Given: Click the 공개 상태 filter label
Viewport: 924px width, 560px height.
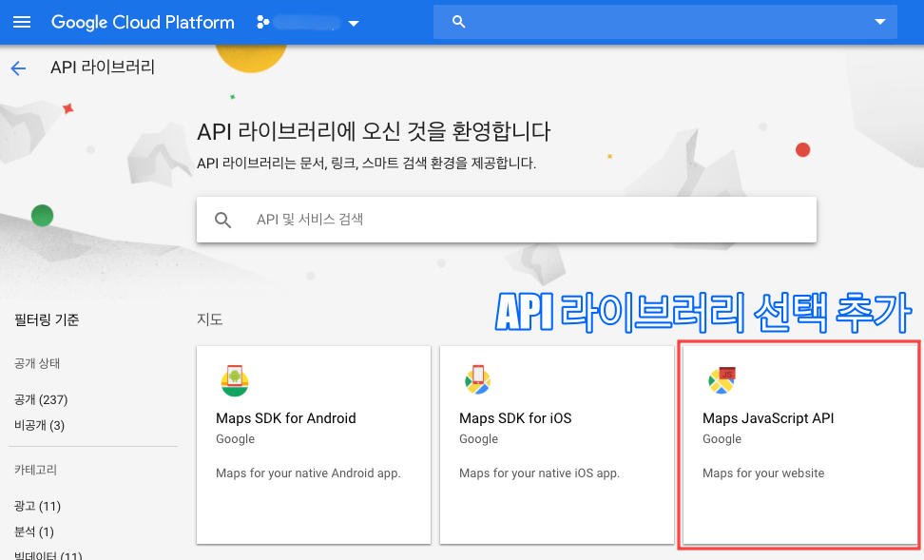Looking at the screenshot, I should pos(37,363).
